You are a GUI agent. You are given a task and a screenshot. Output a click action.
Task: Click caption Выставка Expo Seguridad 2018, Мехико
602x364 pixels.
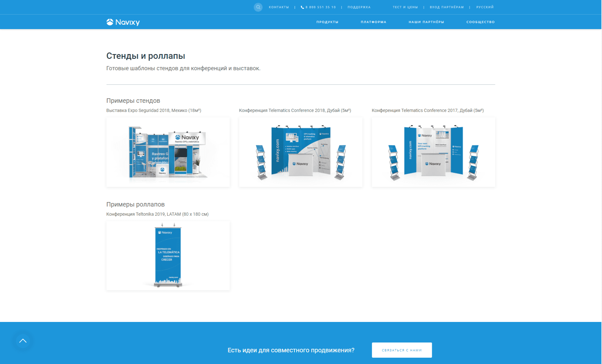coord(154,110)
